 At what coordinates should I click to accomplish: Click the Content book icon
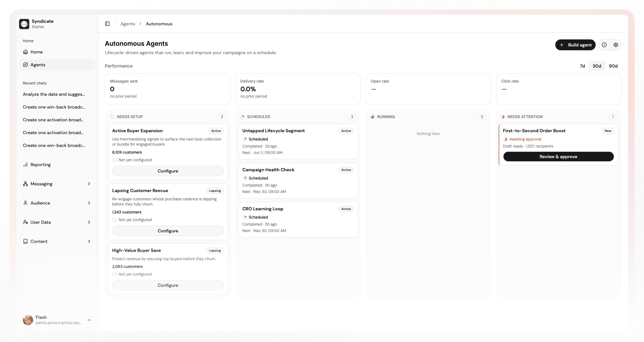pyautogui.click(x=25, y=241)
